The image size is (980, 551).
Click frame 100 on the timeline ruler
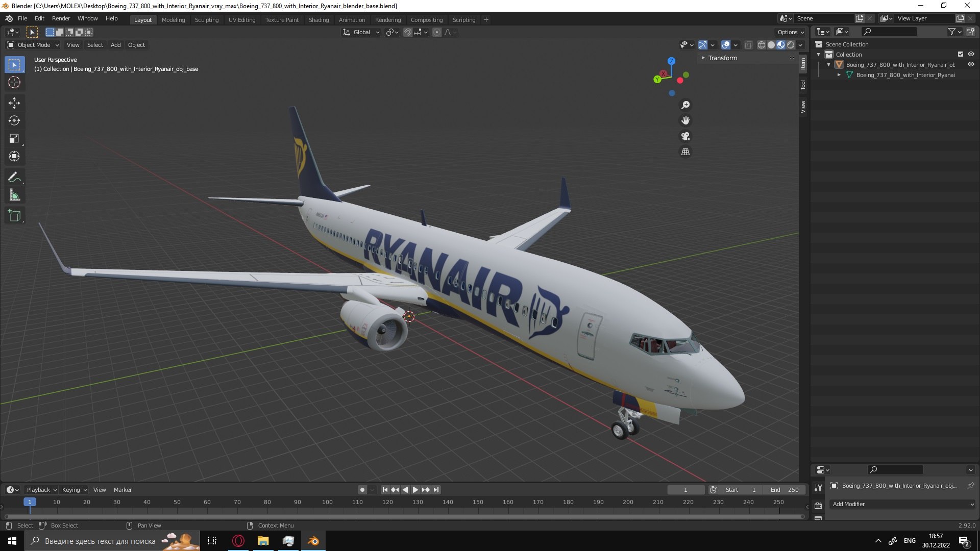(x=327, y=502)
